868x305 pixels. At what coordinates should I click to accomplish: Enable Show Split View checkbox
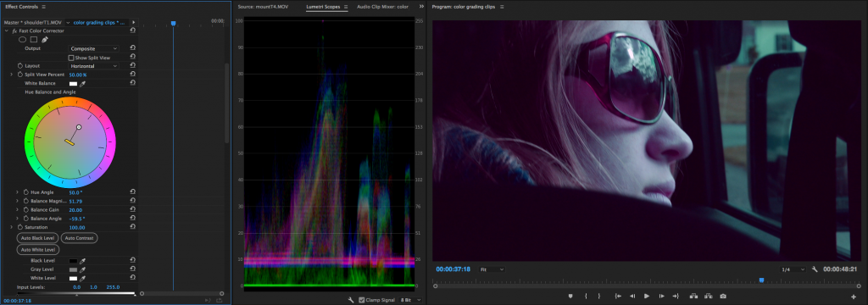tap(71, 58)
